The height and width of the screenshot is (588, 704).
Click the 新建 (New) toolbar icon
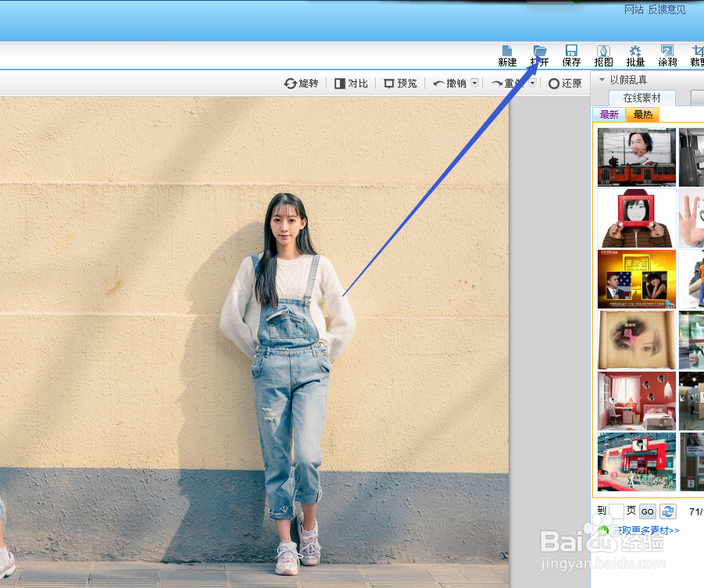507,55
